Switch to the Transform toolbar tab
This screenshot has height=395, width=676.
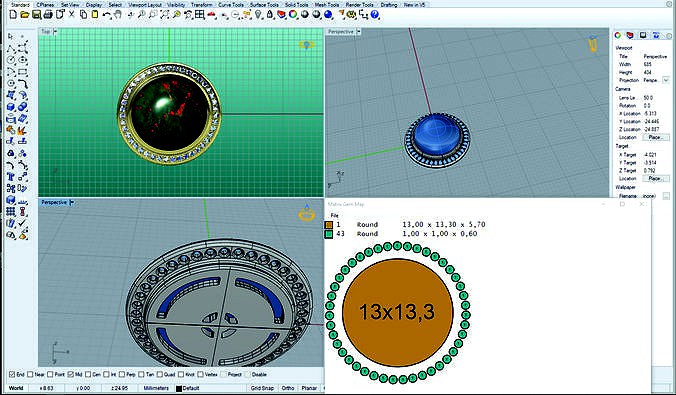pyautogui.click(x=201, y=5)
